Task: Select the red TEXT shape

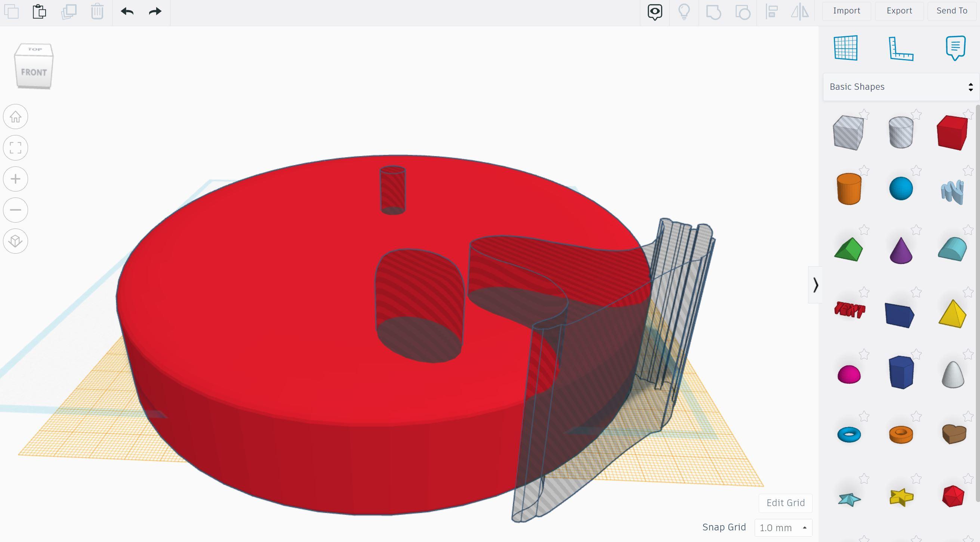Action: tap(850, 310)
